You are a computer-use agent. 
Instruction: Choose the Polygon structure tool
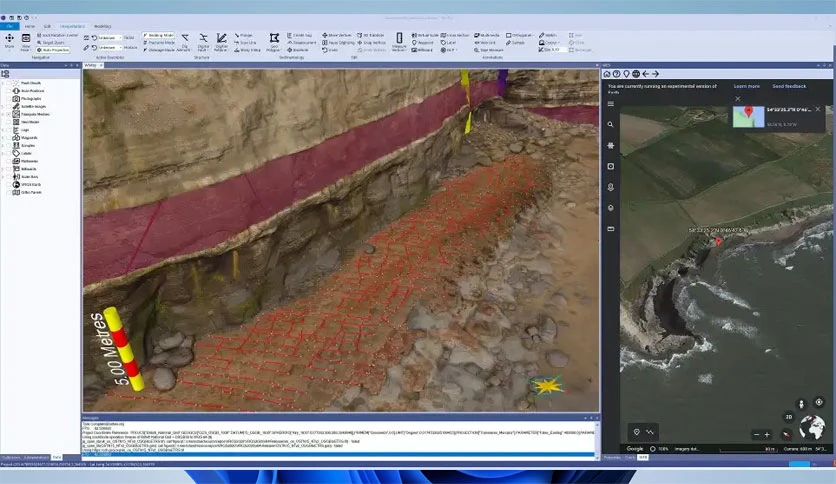244,35
